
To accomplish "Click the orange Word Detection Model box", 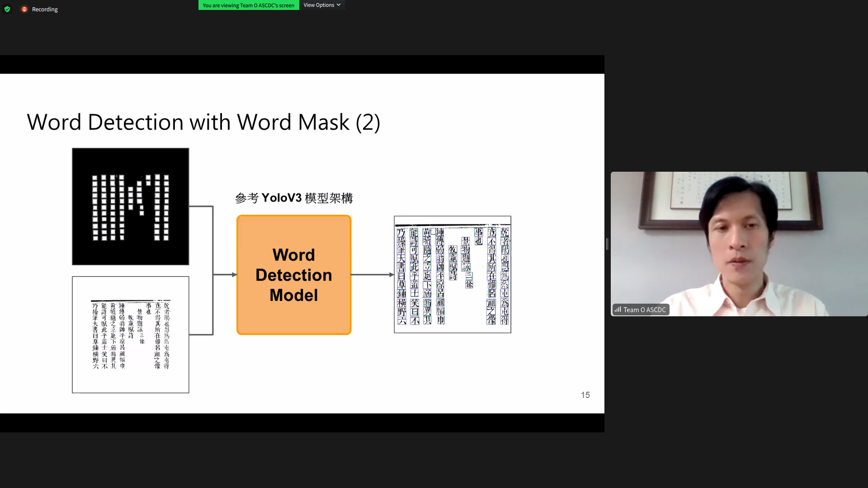I will tap(294, 275).
